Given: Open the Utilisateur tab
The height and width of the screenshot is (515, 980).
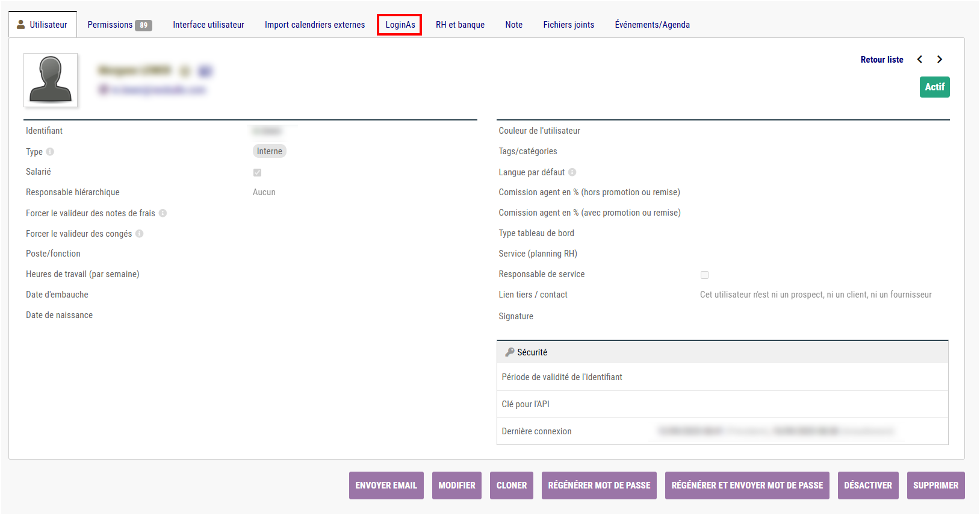Looking at the screenshot, I should 43,25.
